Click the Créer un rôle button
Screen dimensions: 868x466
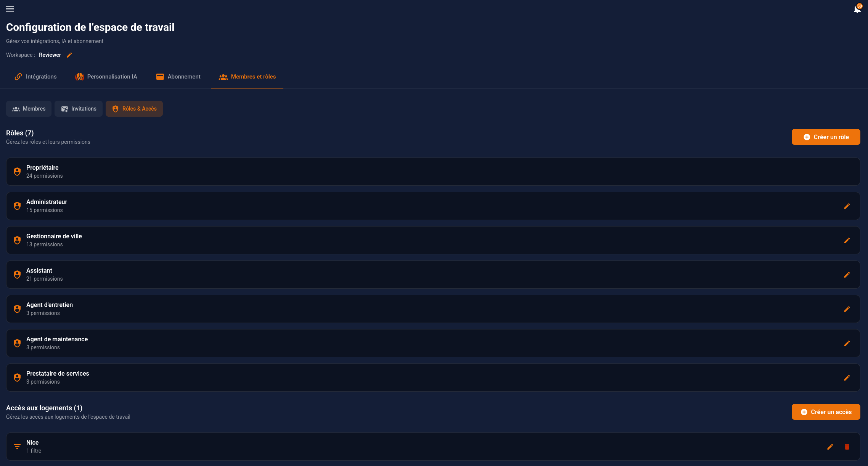click(826, 137)
